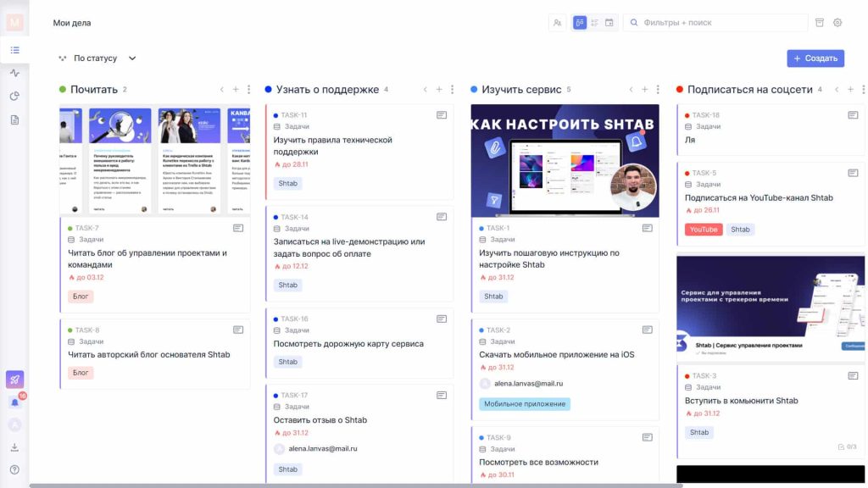Image resolution: width=868 pixels, height=488 pixels.
Task: Switch to the list view
Action: point(594,23)
